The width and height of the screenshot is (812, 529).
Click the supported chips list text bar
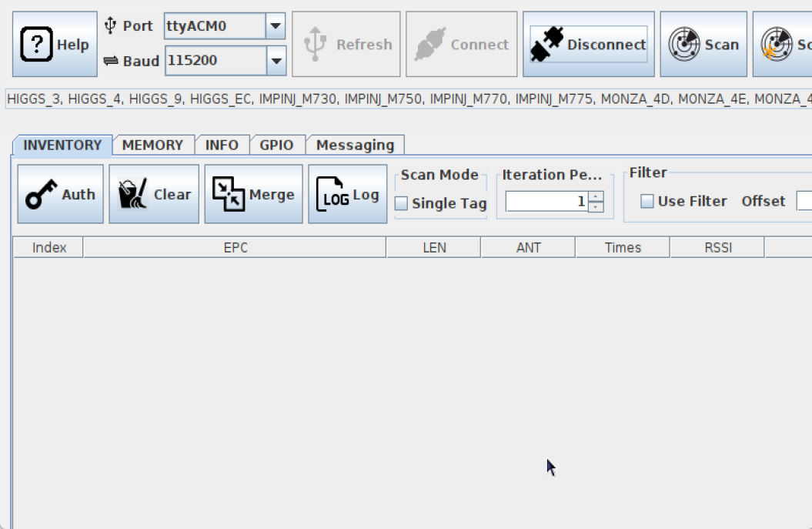pyautogui.click(x=409, y=99)
